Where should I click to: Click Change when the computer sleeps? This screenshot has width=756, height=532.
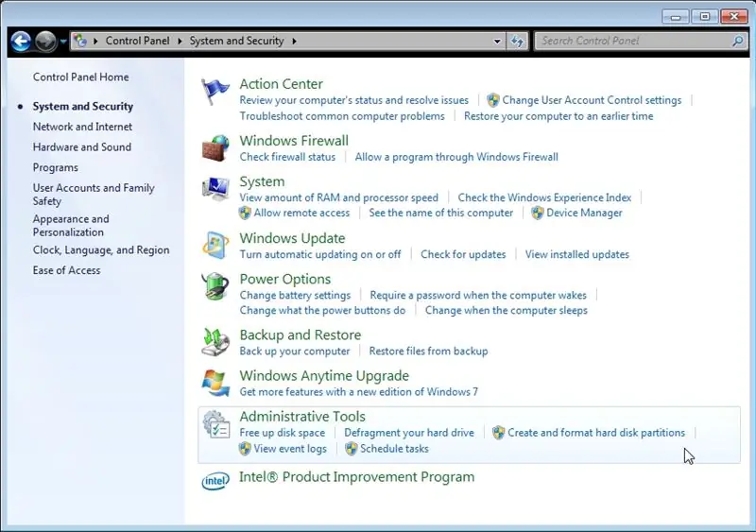(507, 311)
